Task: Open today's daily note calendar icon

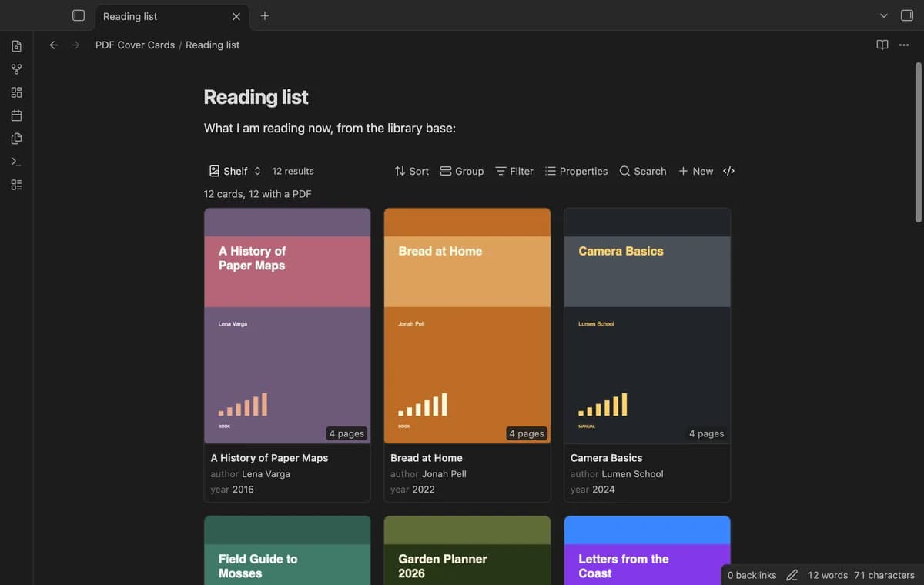Action: 16,115
